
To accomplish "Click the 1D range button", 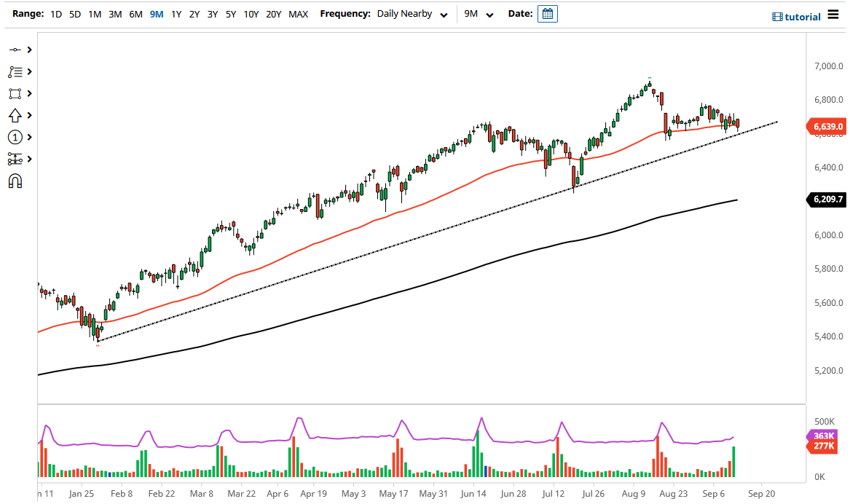I will pos(55,13).
